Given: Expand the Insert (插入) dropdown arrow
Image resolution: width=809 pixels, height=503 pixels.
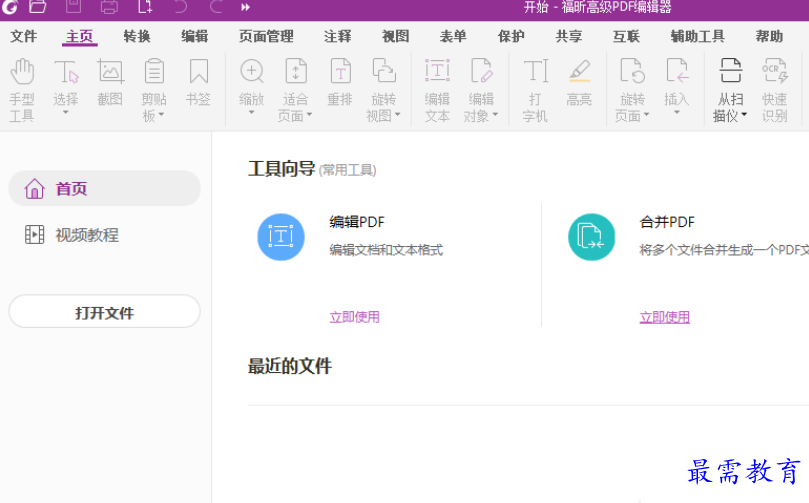Looking at the screenshot, I should 676,112.
